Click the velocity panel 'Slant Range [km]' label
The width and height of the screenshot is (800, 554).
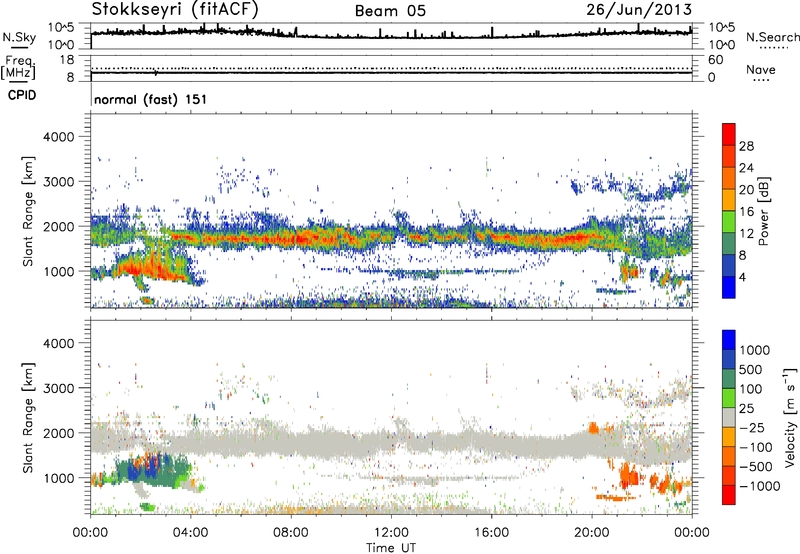tap(28, 418)
